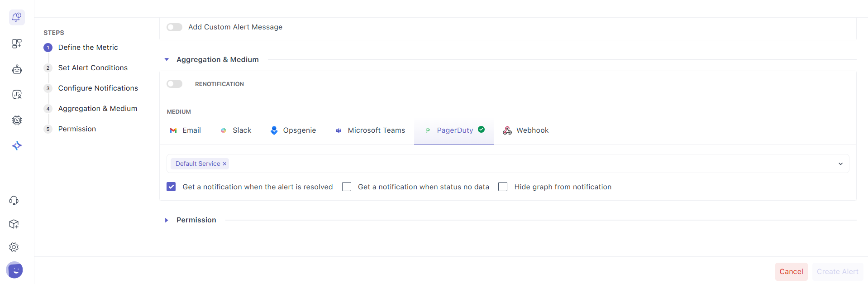Select the Webhook medium tab
Image resolution: width=868 pixels, height=284 pixels.
525,130
